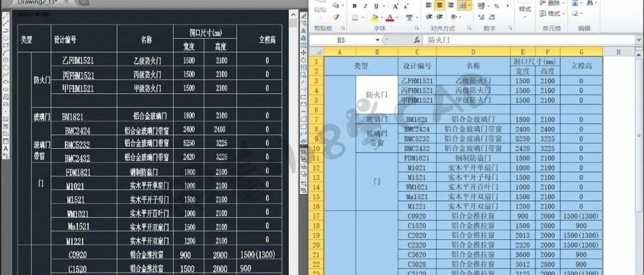
Task: Apply the yellow fill color bucket
Action: click(374, 18)
